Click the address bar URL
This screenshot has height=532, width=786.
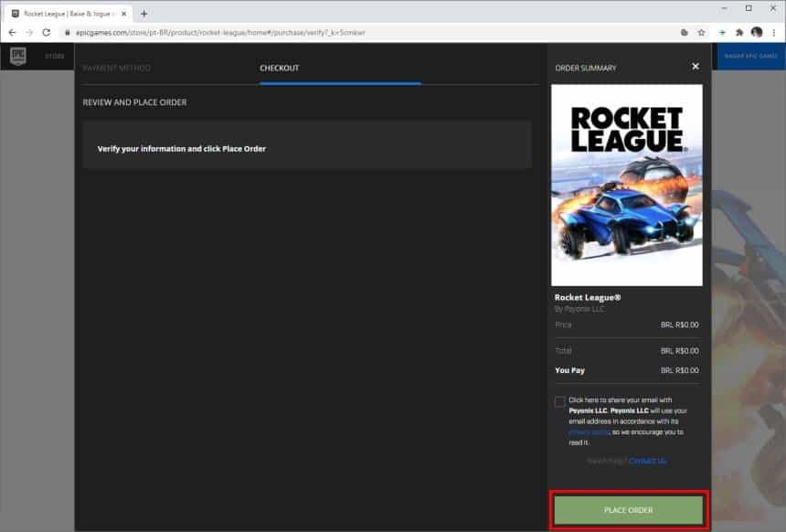point(220,33)
